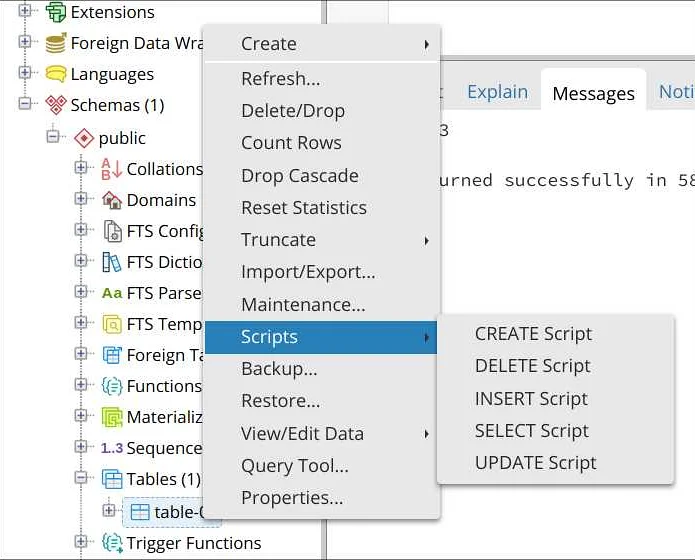
Task: Click the public schema icon
Action: click(x=84, y=138)
